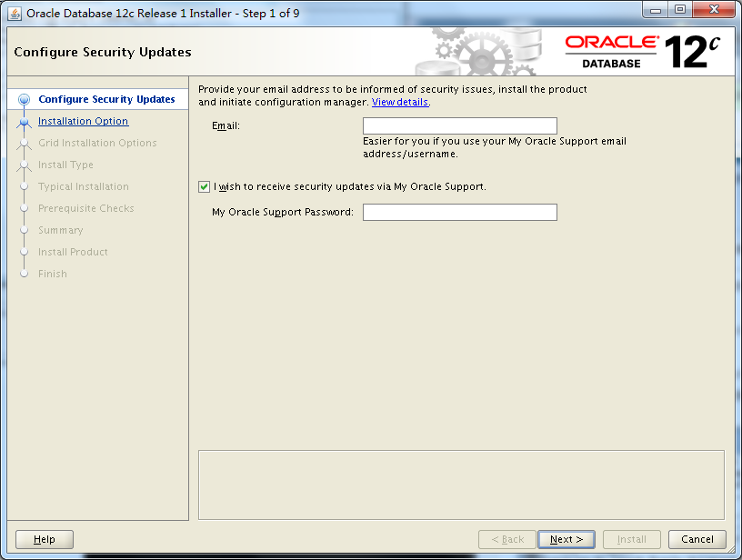Click the Java icon in the title bar
Image resolution: width=742 pixels, height=560 pixels.
(x=15, y=14)
